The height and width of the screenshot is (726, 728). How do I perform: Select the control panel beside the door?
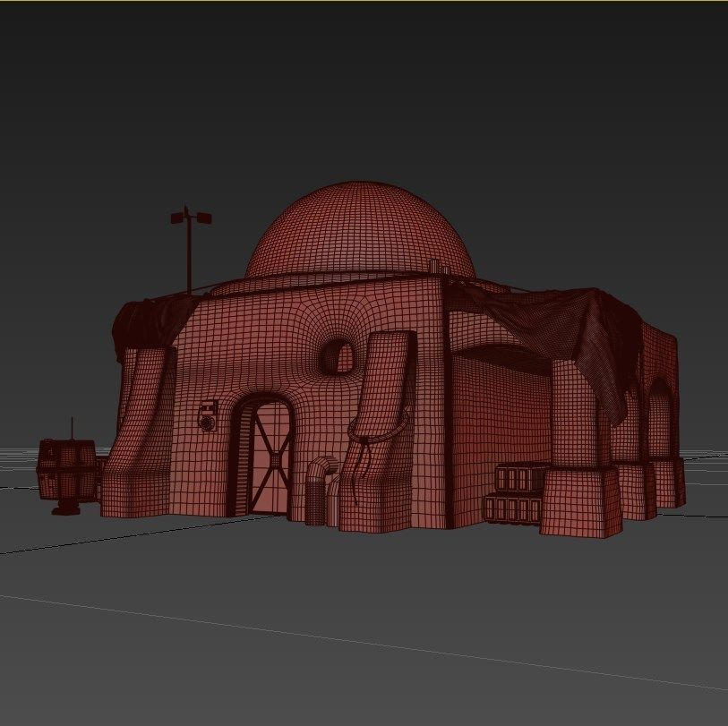[x=209, y=416]
